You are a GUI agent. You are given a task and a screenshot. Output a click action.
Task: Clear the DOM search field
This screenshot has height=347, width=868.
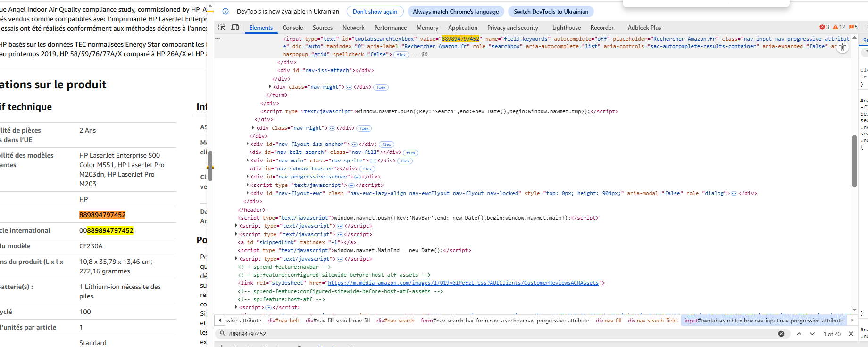pos(781,334)
